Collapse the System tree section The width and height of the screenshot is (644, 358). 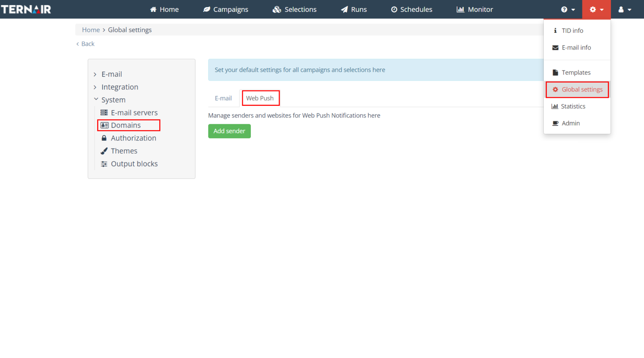[96, 99]
